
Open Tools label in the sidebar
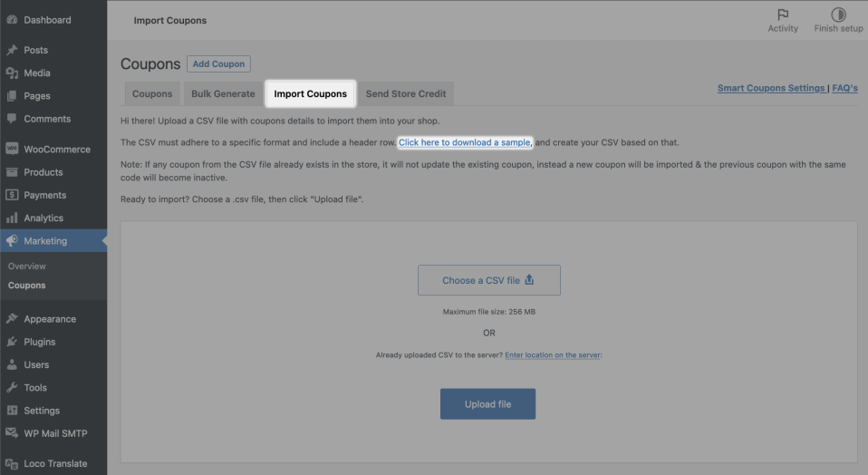[x=35, y=388]
